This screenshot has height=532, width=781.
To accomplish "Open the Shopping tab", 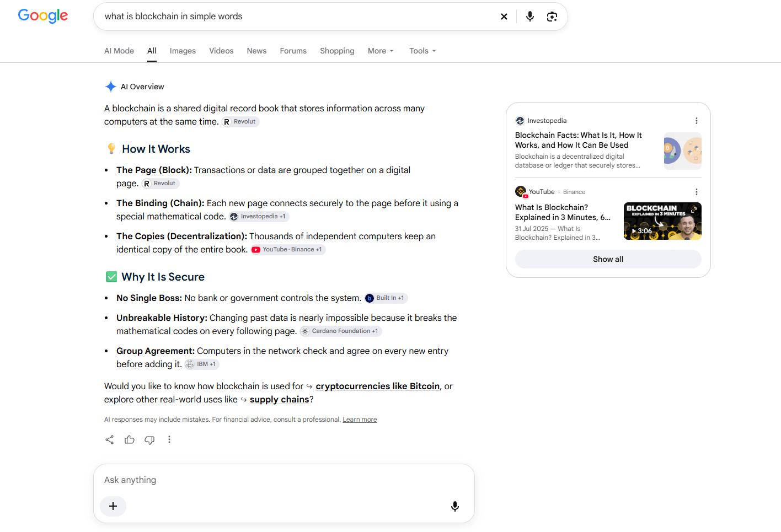I will [x=337, y=51].
